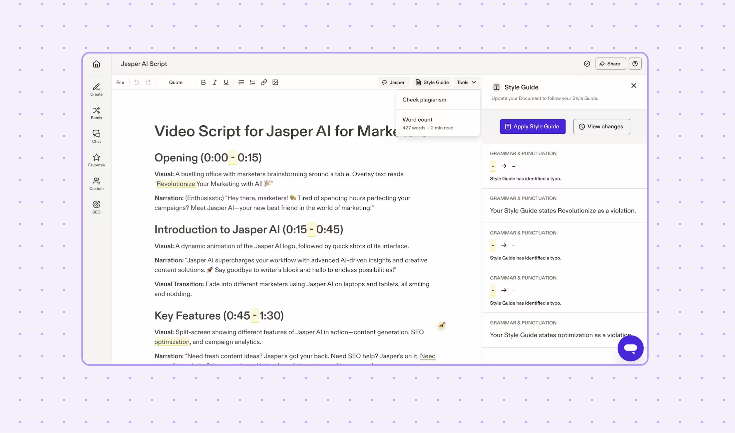
Task: Click the Key Features (0:45 - 1:30) heading
Action: [x=219, y=315]
